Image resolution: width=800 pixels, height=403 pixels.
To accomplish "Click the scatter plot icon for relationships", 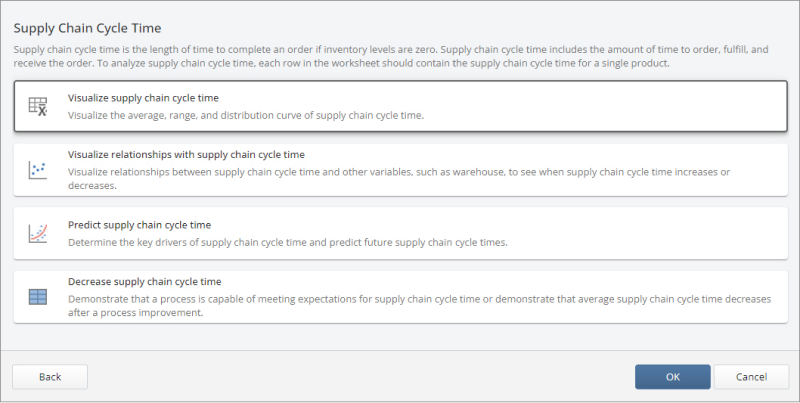I will click(38, 170).
